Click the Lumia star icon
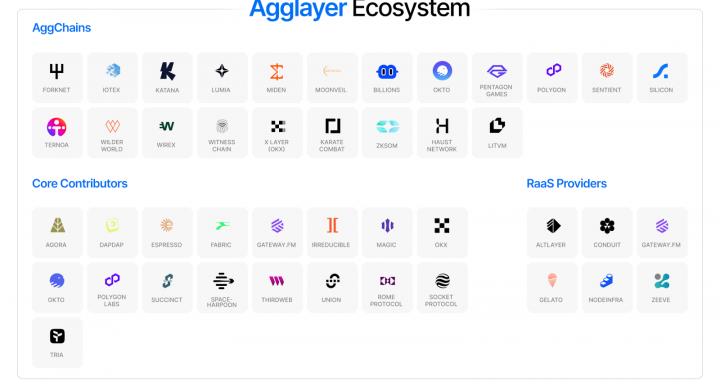Image resolution: width=720 pixels, height=380 pixels. pyautogui.click(x=222, y=71)
